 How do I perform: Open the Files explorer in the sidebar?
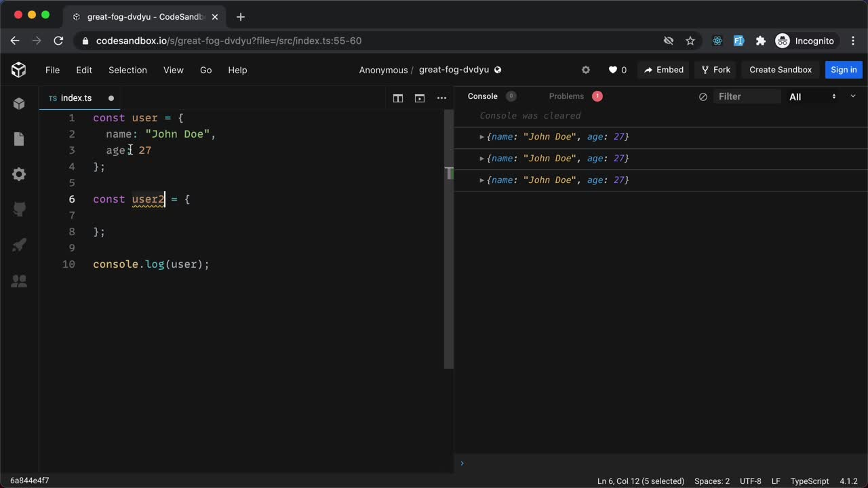tap(19, 139)
